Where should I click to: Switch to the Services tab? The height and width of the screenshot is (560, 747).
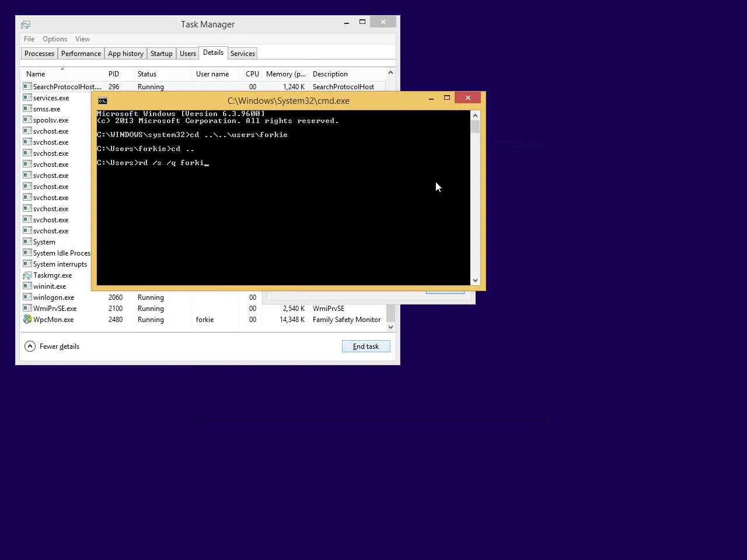click(243, 54)
